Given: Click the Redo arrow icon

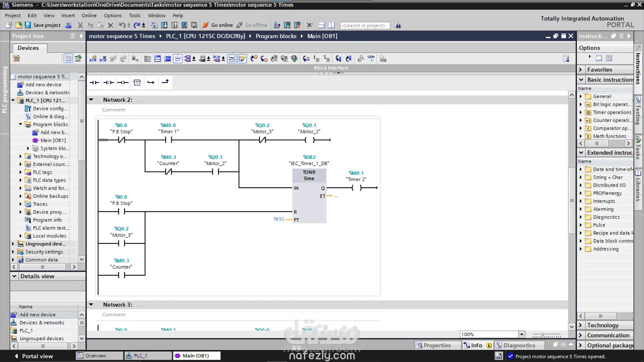Looking at the screenshot, I should (x=137, y=25).
